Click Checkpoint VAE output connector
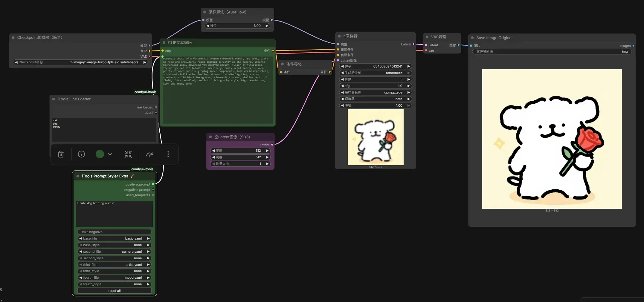Image resolution: width=644 pixels, height=302 pixels. tap(149, 56)
